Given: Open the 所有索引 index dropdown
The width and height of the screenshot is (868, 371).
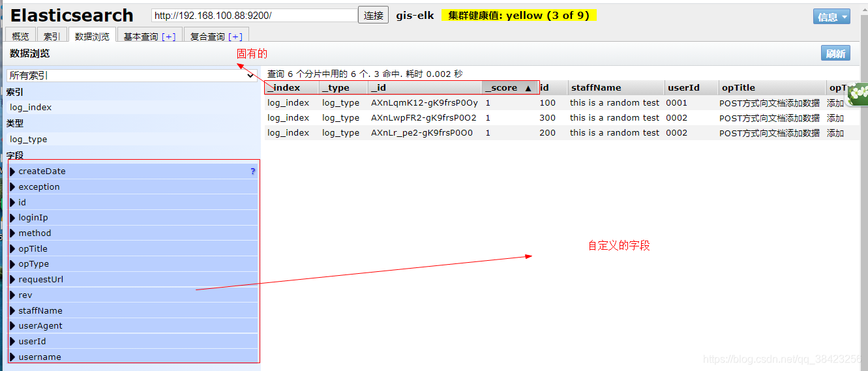Looking at the screenshot, I should coord(132,76).
